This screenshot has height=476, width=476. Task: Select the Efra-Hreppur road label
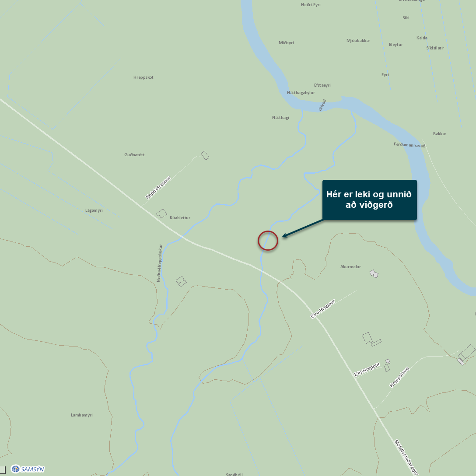[323, 309]
